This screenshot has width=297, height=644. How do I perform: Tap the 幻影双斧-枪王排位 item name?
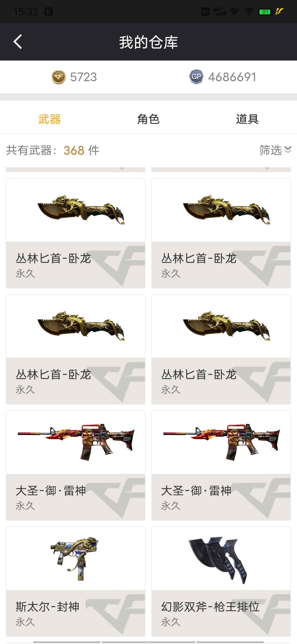(210, 607)
